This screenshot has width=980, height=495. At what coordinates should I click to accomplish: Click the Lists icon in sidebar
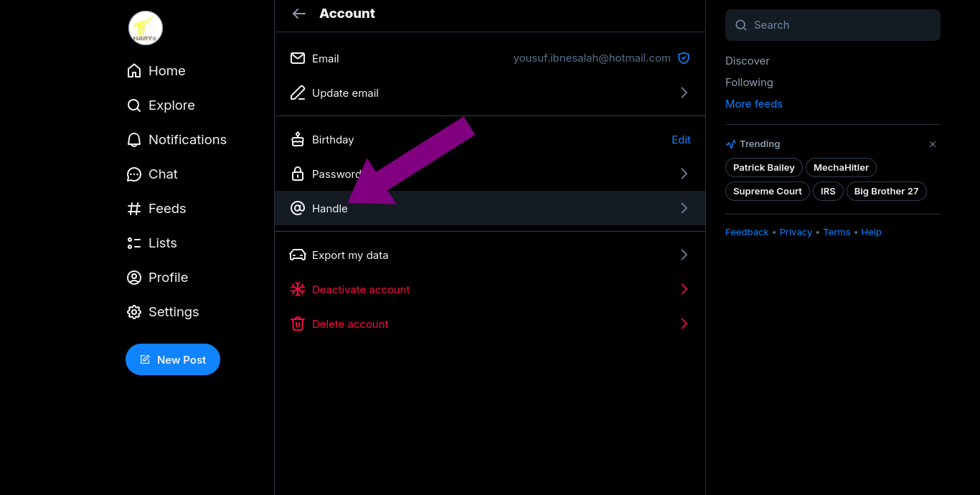134,243
